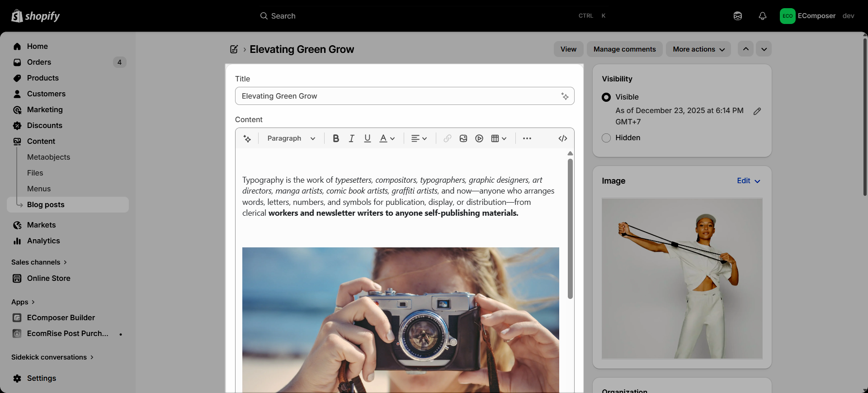
Task: Expand the Apps section
Action: (x=23, y=302)
